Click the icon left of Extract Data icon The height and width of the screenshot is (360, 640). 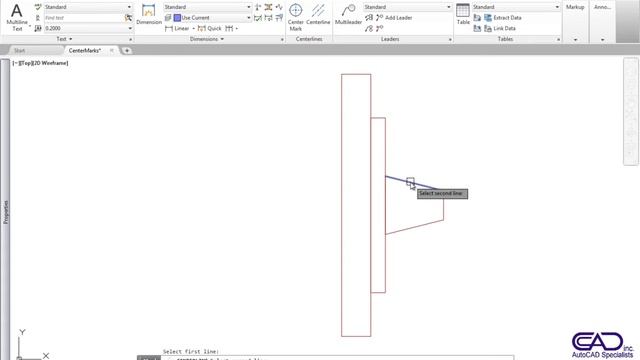[x=477, y=18]
